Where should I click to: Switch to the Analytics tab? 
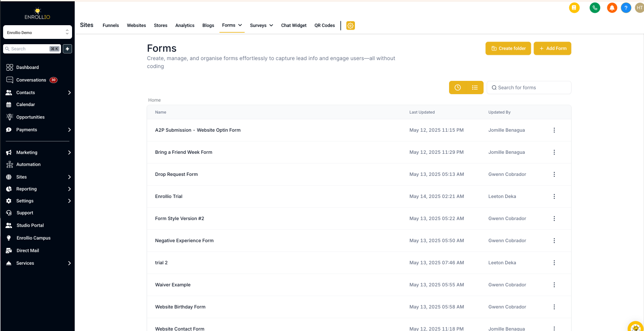185,25
